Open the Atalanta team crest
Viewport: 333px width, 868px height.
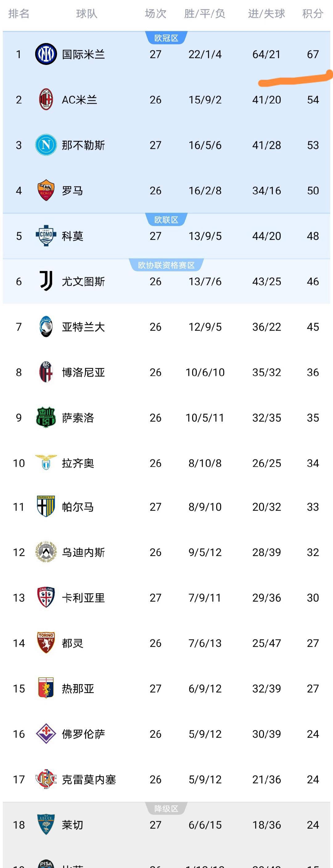pos(46,327)
